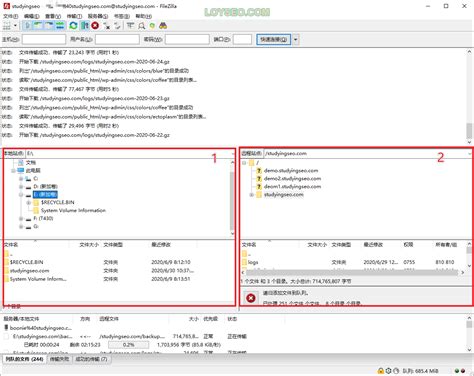474x376 pixels.
Task: Select System Volume Information tree folder
Action: tap(73, 211)
